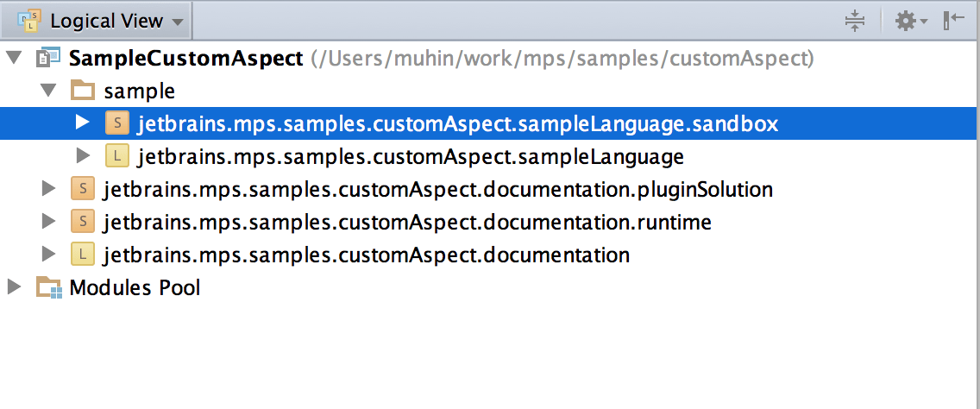Open the gear settings menu
The height and width of the screenshot is (409, 980).
(912, 22)
